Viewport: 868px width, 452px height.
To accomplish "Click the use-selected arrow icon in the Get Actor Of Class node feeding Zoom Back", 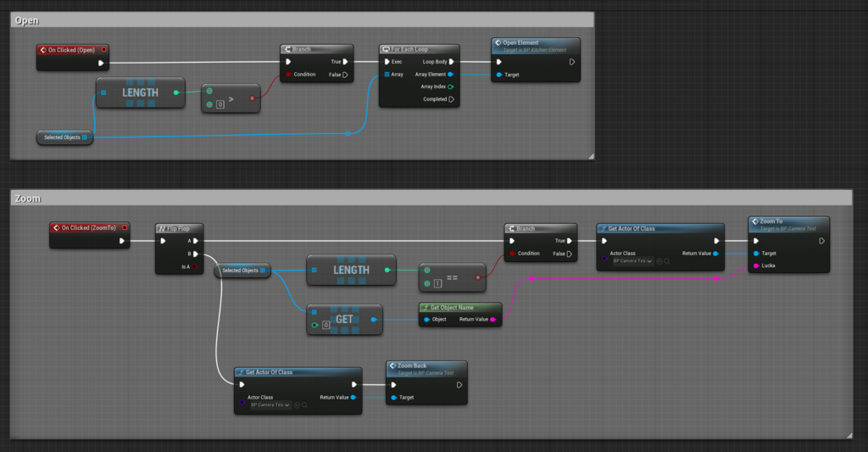I will (x=297, y=405).
